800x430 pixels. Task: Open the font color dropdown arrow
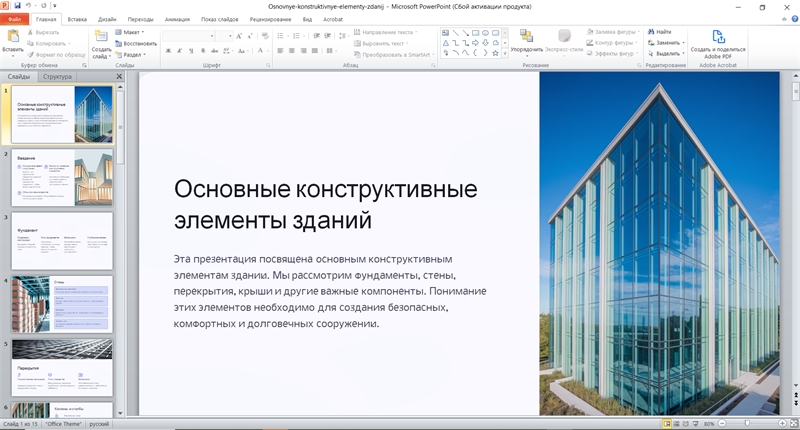click(267, 50)
